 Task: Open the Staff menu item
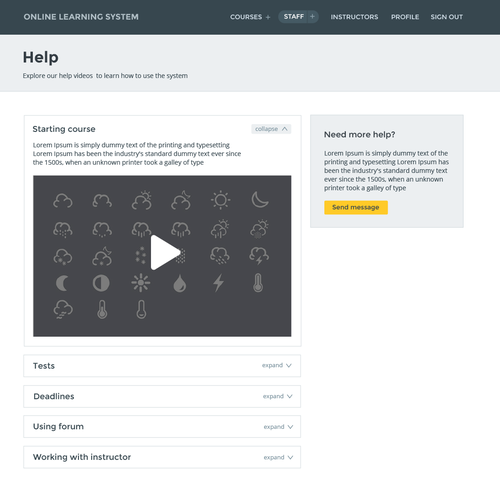pyautogui.click(x=294, y=16)
